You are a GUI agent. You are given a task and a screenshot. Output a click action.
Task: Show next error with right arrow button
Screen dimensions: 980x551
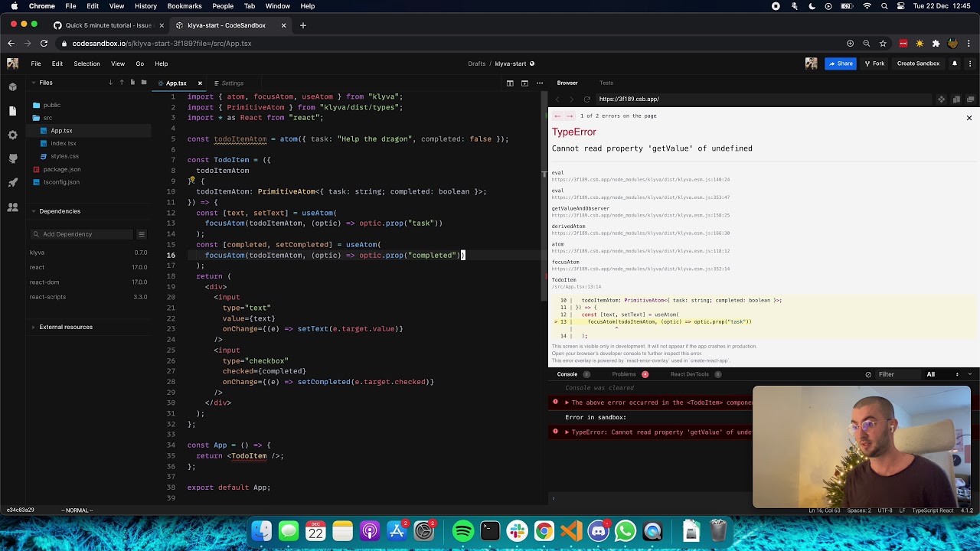pyautogui.click(x=569, y=116)
